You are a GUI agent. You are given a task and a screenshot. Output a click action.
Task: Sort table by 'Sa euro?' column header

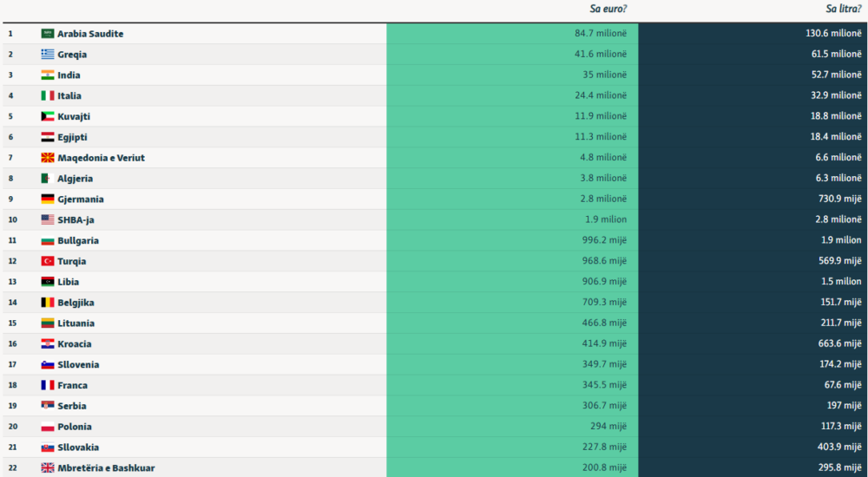[x=608, y=10]
